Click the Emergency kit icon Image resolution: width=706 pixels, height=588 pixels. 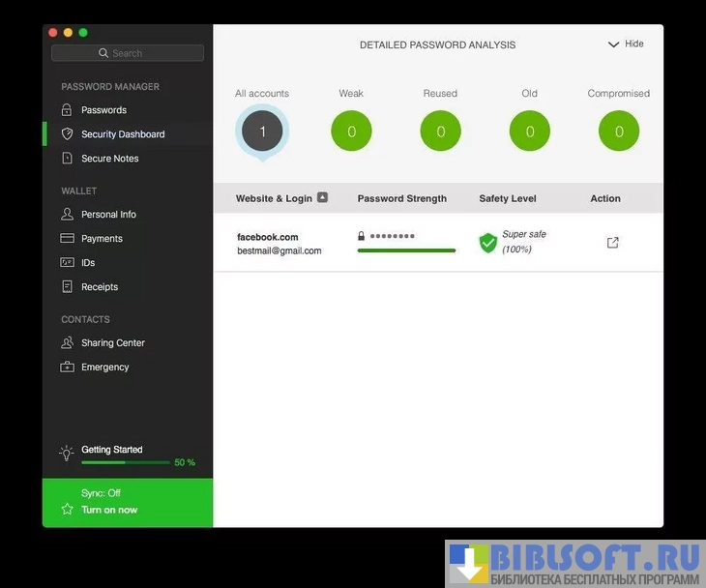coord(67,367)
